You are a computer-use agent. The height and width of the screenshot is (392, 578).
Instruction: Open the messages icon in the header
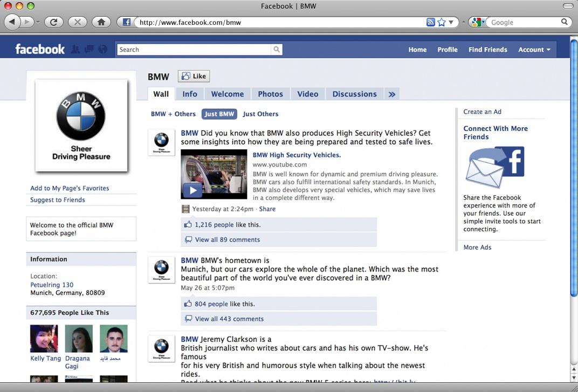click(89, 49)
